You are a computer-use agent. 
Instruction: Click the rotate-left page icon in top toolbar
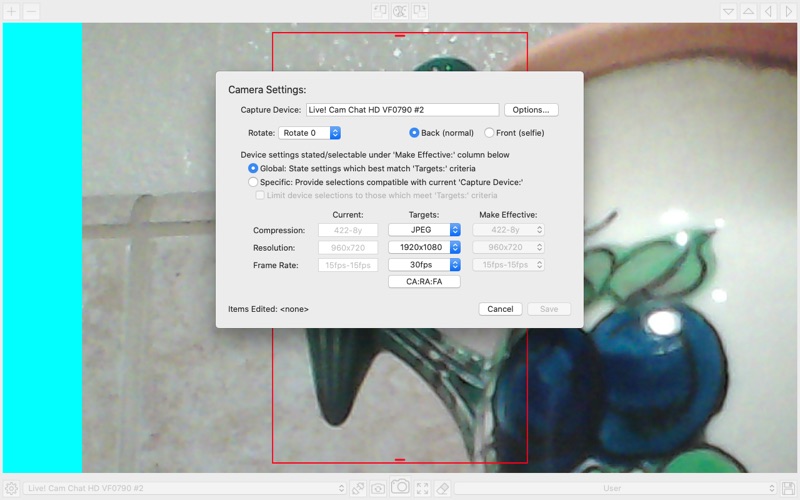pyautogui.click(x=380, y=11)
